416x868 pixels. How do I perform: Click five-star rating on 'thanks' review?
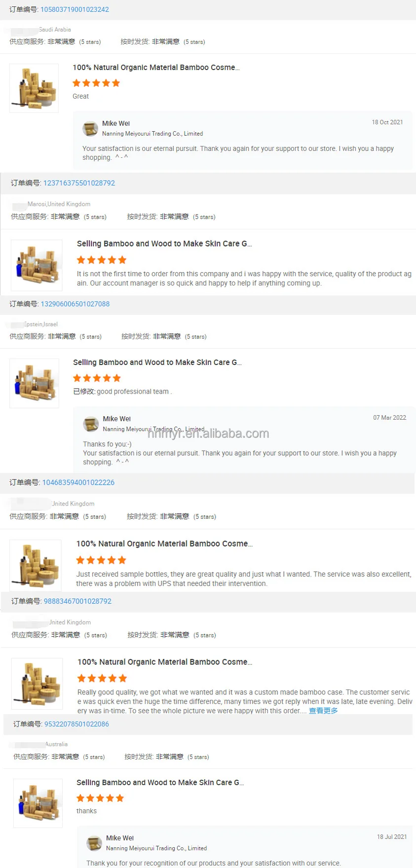click(x=100, y=798)
